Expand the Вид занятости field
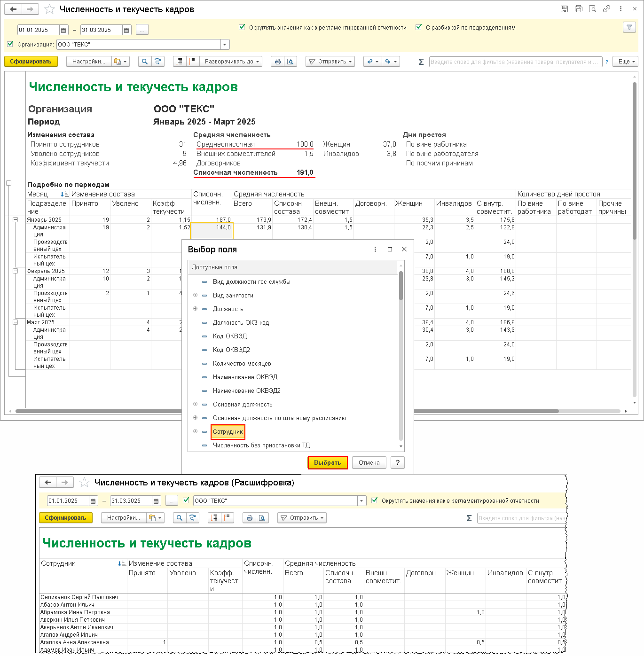 pos(196,295)
